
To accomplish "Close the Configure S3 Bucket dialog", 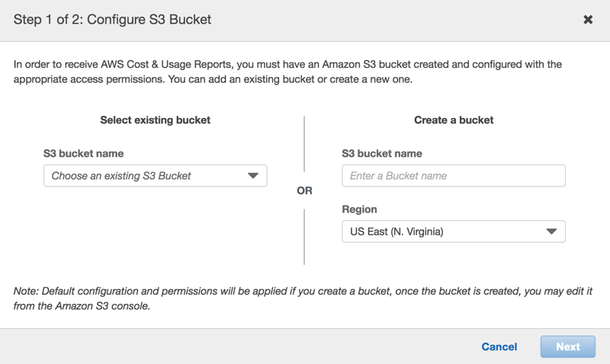I will 588,20.
